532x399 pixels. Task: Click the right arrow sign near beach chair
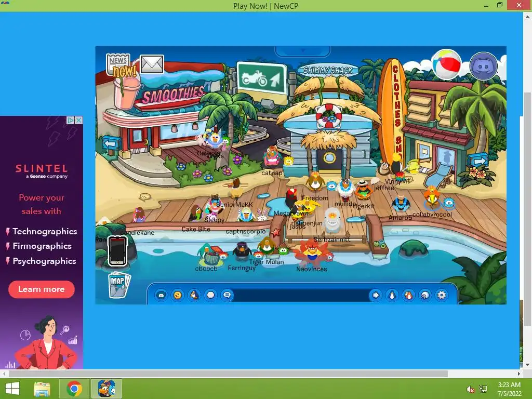click(478, 161)
